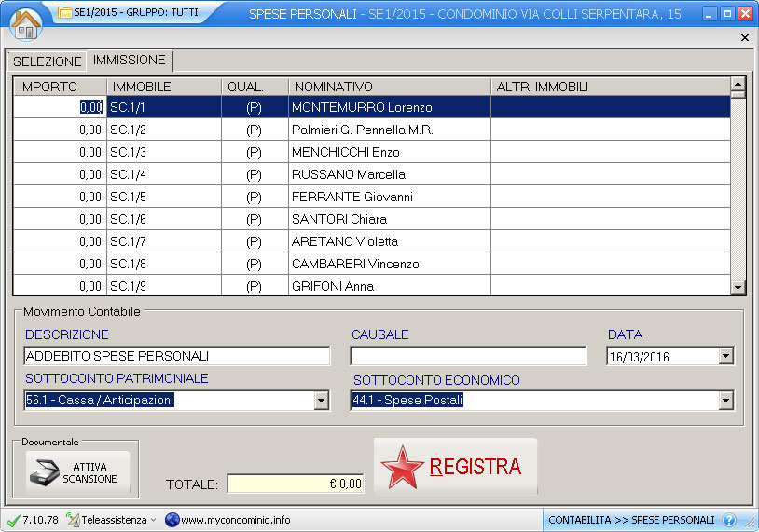Screen dimensions: 759x532
Task: Click the green checkmark version icon
Action: tap(12, 520)
